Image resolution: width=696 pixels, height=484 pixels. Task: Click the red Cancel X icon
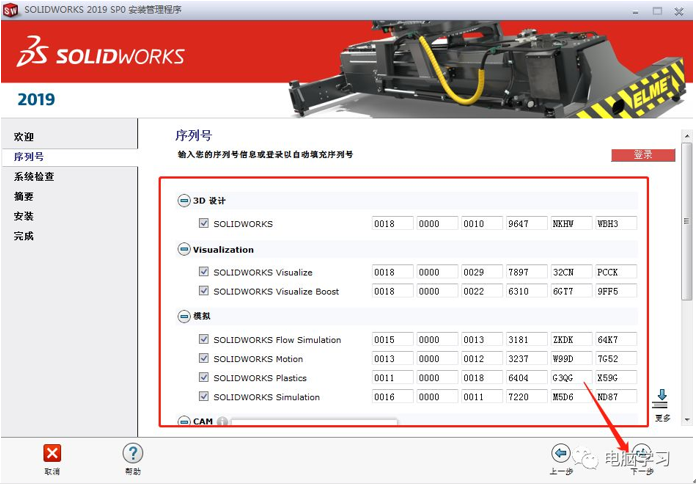coord(52,453)
